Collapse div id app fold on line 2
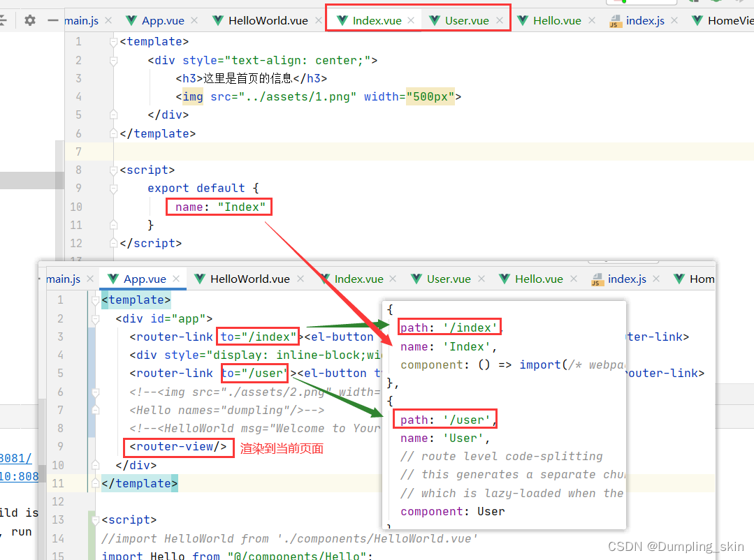754x560 pixels. click(95, 318)
